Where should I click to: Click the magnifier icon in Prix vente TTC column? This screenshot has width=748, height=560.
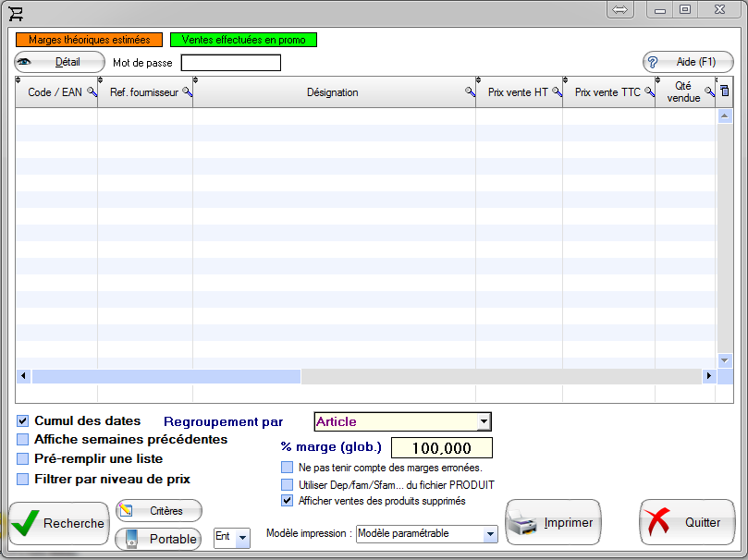(649, 92)
